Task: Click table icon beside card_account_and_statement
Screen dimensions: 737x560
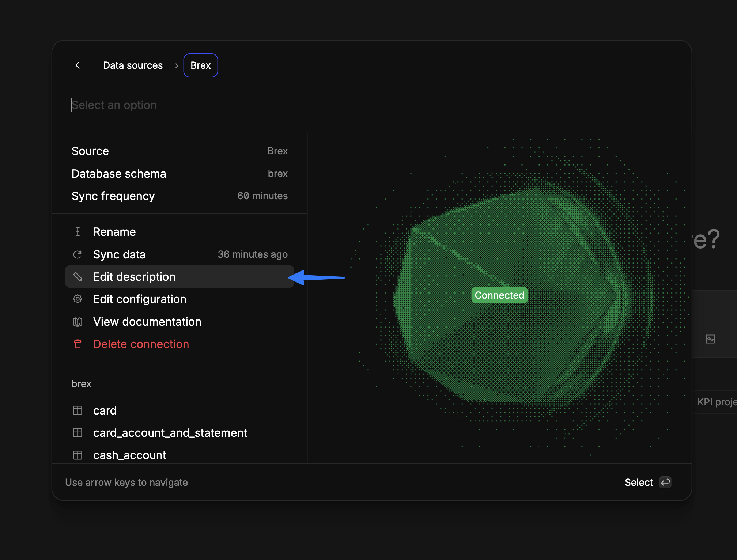Action: click(78, 433)
